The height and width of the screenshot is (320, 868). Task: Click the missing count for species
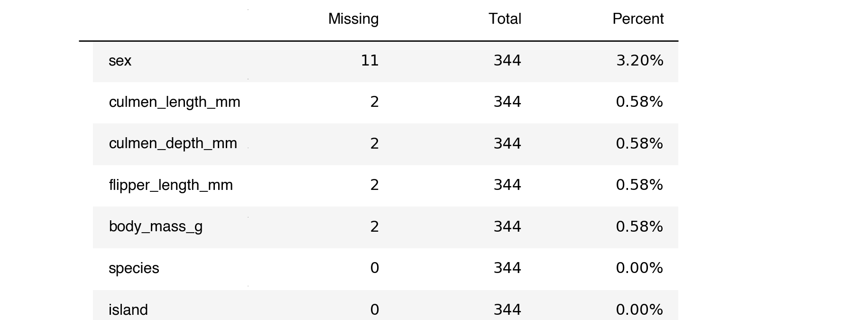point(374,268)
